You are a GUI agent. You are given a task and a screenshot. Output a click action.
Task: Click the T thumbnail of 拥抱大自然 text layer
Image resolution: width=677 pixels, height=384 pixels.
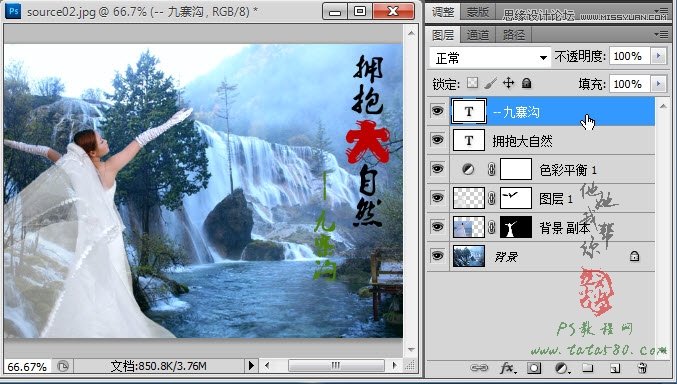click(x=469, y=140)
